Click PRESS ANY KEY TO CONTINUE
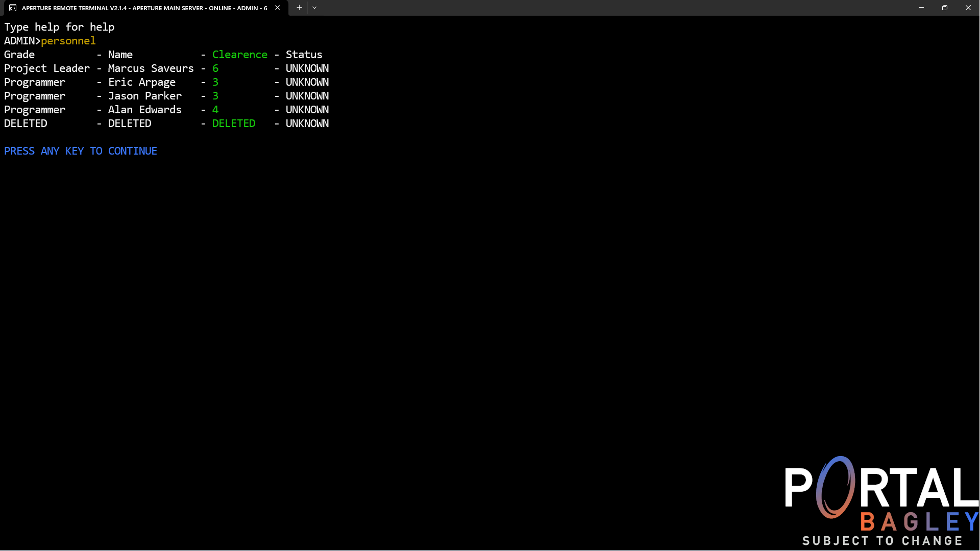 [80, 151]
